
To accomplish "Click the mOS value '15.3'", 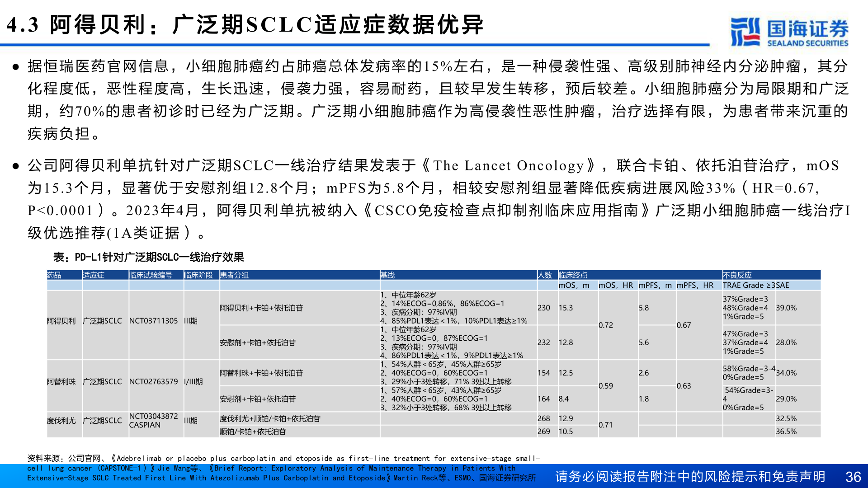I will click(x=566, y=308).
